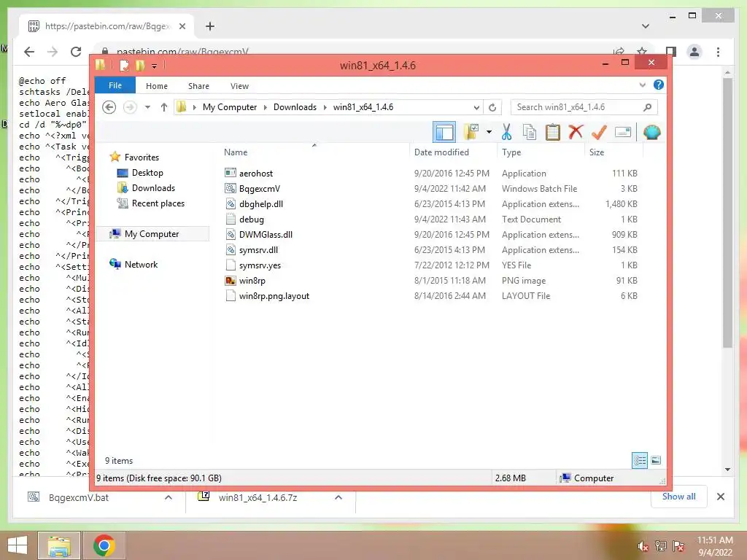747x560 pixels.
Task: Go back in Chrome
Action: pos(29,52)
